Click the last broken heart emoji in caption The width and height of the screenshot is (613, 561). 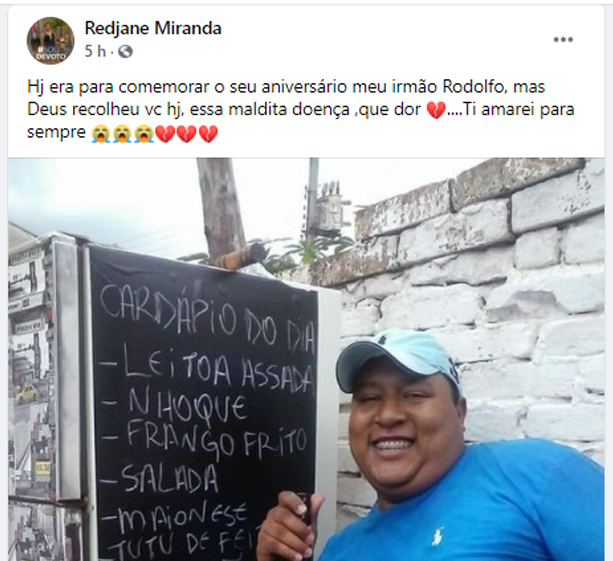(x=208, y=134)
